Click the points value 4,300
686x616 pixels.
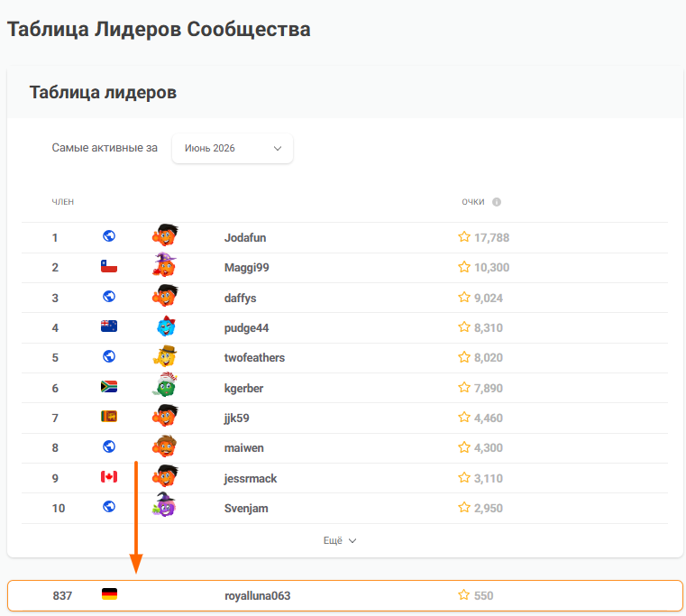[489, 448]
